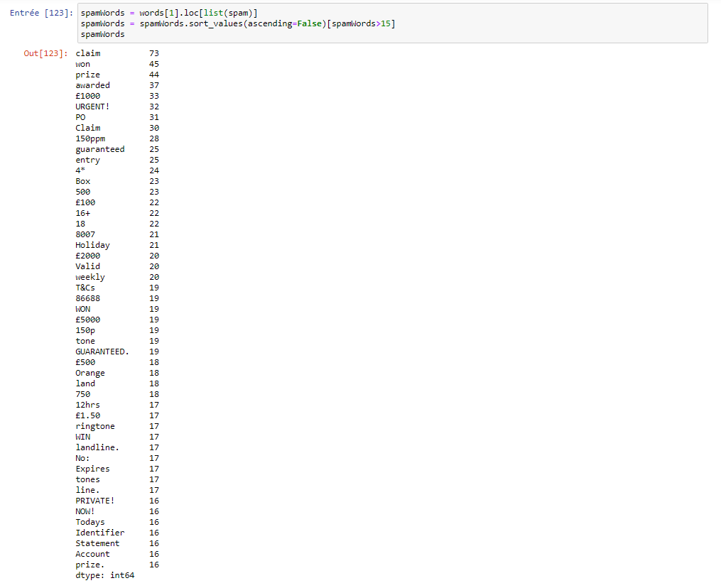
Task: Click the 'URGENT!' word in the output
Action: click(x=93, y=107)
